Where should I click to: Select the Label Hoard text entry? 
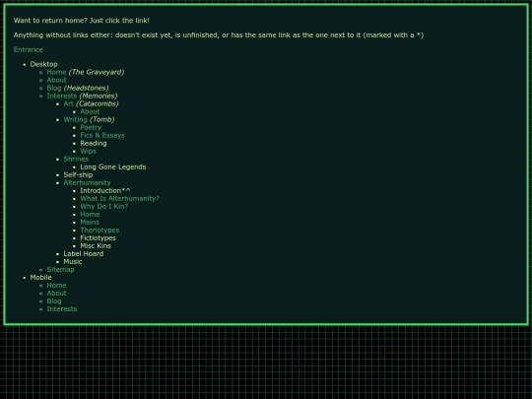84,254
